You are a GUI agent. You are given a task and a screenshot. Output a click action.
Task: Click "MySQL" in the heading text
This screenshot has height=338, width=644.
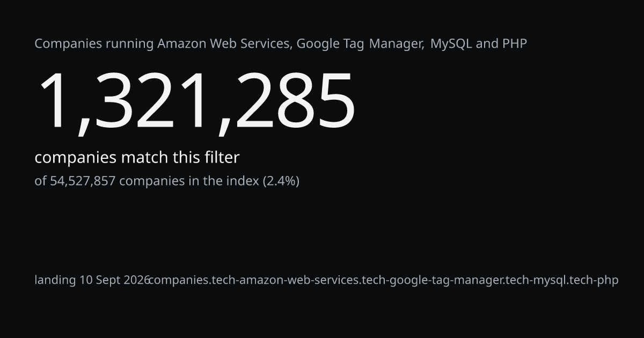[451, 44]
